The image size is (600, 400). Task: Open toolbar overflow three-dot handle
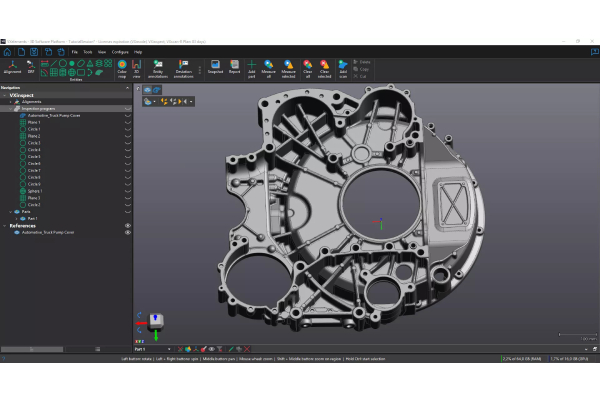(199, 70)
